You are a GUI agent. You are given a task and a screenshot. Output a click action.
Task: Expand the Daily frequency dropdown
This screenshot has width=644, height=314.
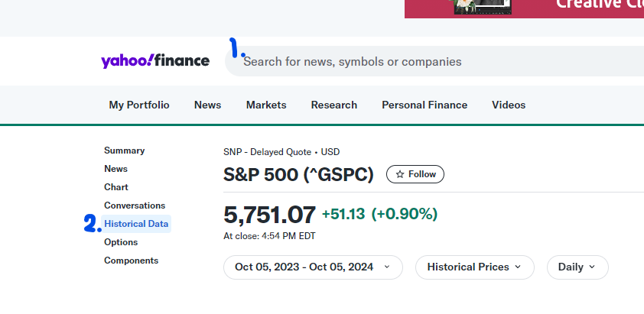pos(577,267)
